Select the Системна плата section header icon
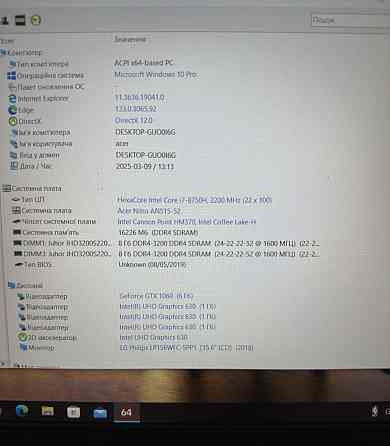390x446 pixels. point(6,188)
